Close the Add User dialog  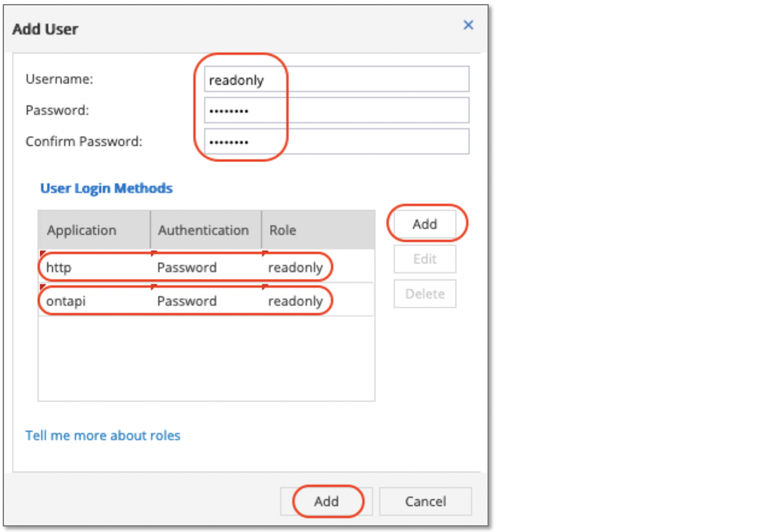pyautogui.click(x=468, y=25)
